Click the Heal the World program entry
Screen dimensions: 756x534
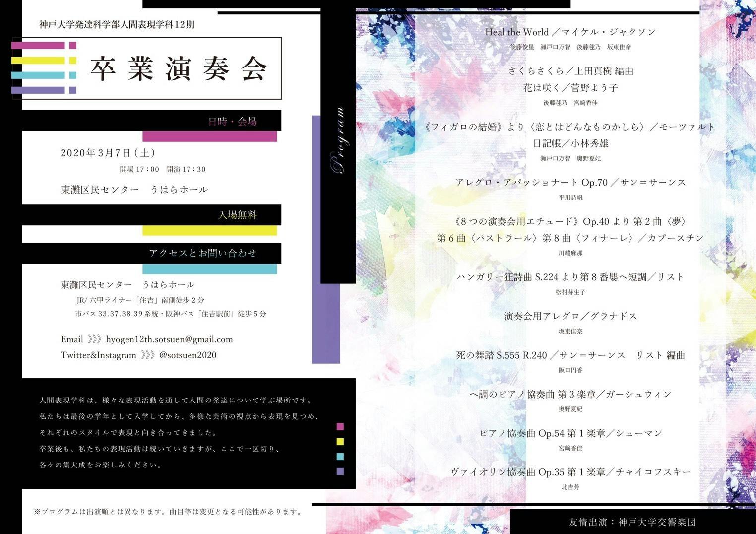pyautogui.click(x=570, y=32)
